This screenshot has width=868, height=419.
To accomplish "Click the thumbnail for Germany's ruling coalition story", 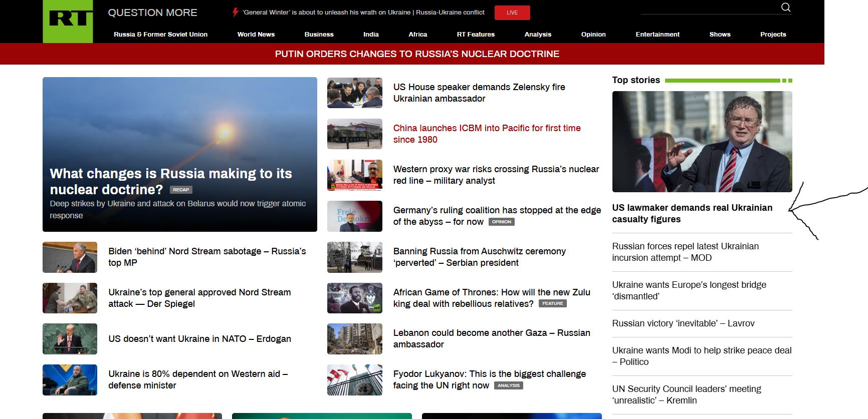I will (x=355, y=216).
